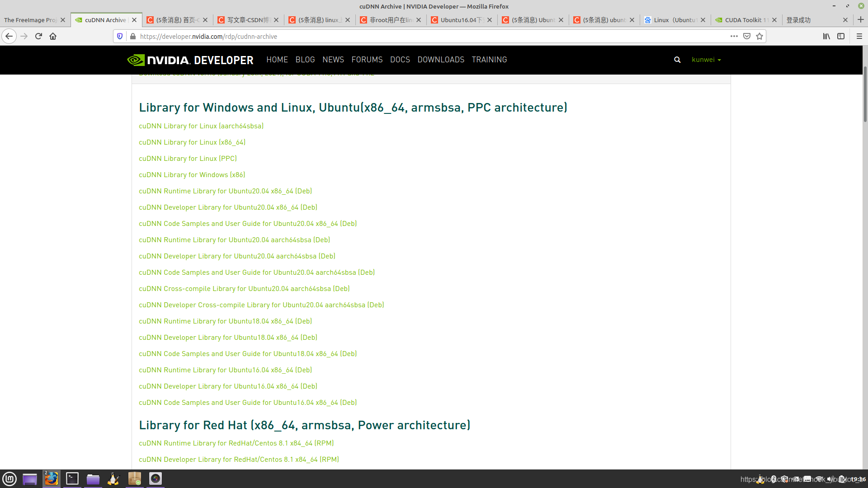Open cuDNN Runtime Library for Ubuntu18.04 link
Viewport: 868px width, 488px height.
click(225, 321)
